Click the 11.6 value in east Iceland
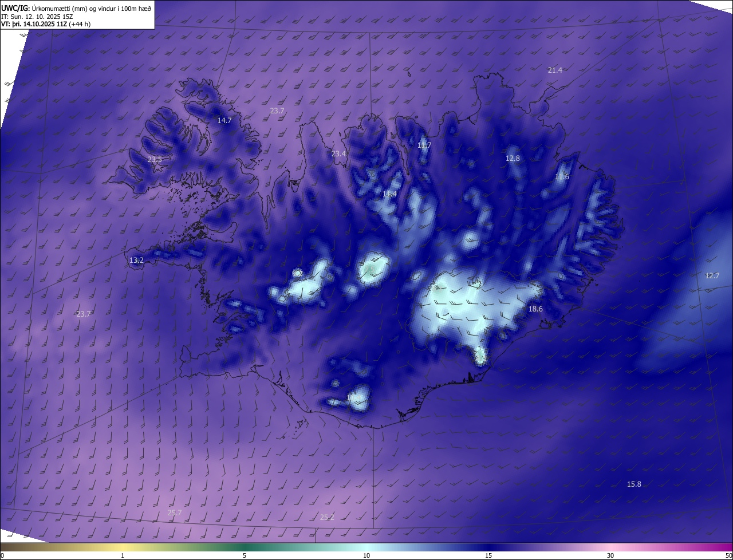This screenshot has height=560, width=733. [x=562, y=177]
